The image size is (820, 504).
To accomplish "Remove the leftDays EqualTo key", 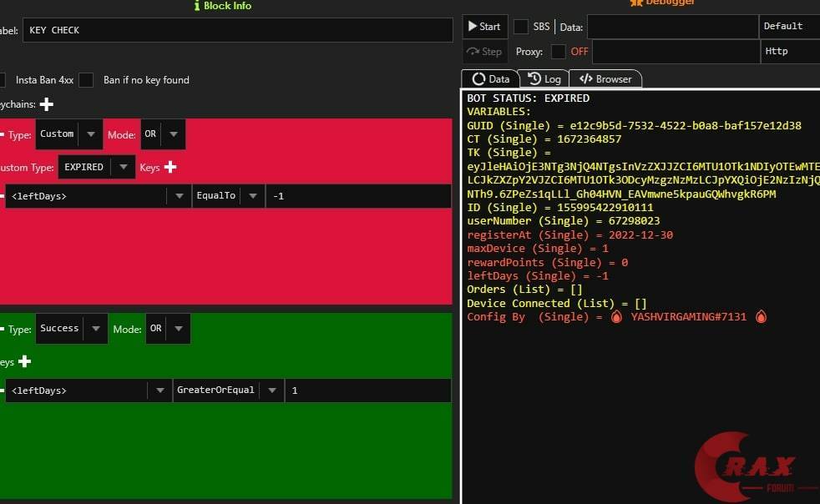I will tap(3, 196).
